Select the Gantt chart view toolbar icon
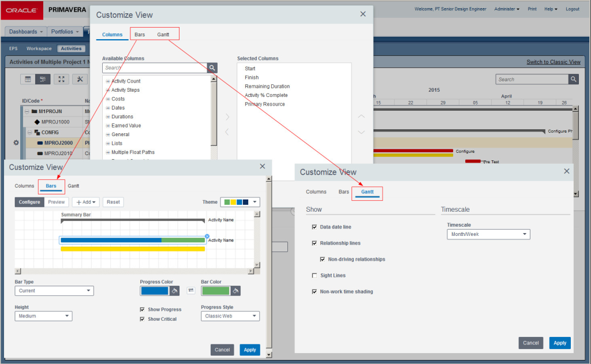 (x=43, y=79)
